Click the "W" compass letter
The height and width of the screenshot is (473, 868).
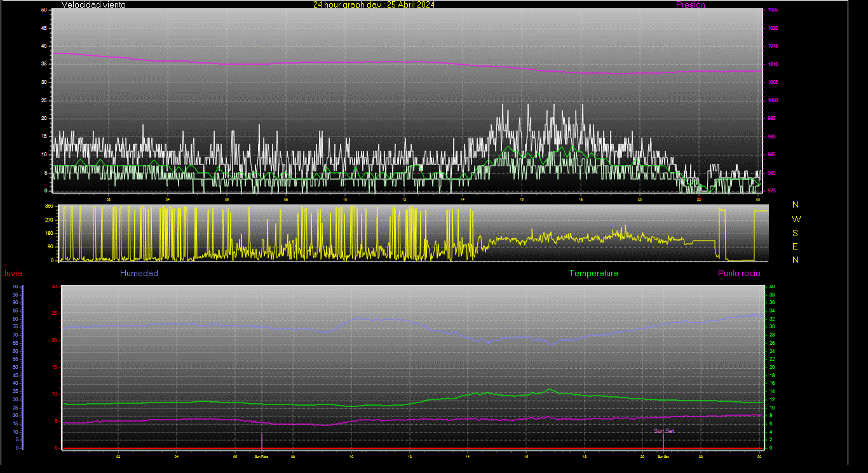tap(796, 219)
